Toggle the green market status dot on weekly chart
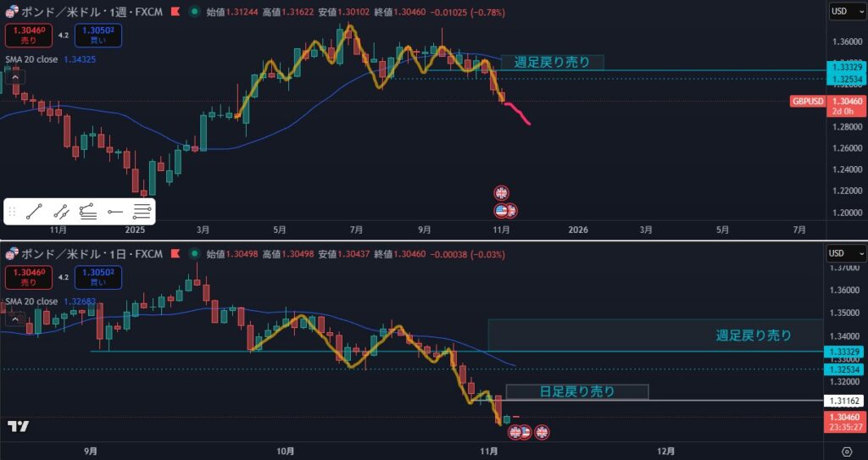This screenshot has height=460, width=868. click(x=195, y=12)
